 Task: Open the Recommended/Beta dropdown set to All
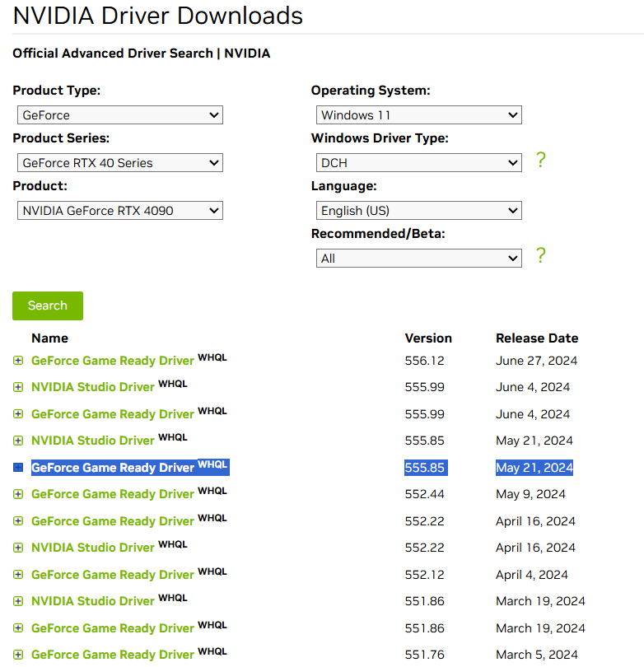point(418,259)
